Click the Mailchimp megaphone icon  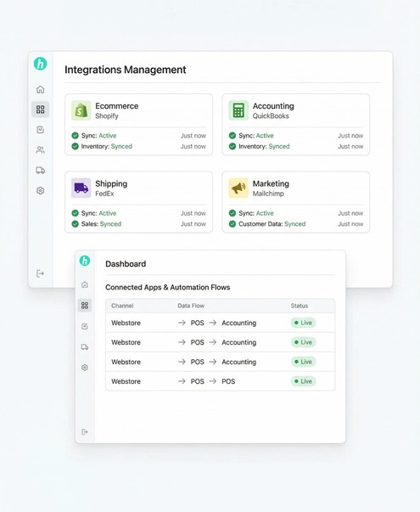pyautogui.click(x=238, y=188)
